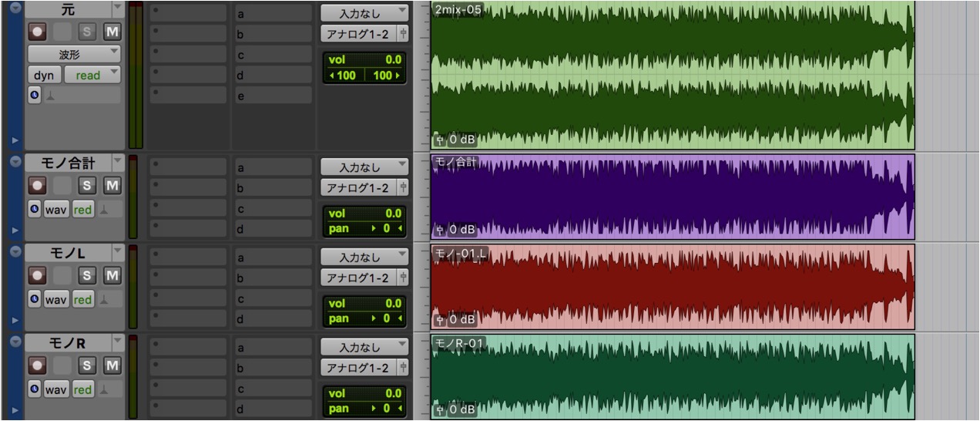Click the blue timebase clock icon on モノL track
The image size is (980, 421).
(35, 299)
